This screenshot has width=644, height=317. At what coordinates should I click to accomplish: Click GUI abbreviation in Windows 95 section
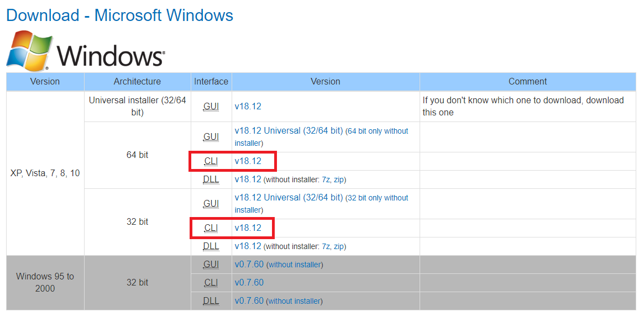pyautogui.click(x=211, y=265)
